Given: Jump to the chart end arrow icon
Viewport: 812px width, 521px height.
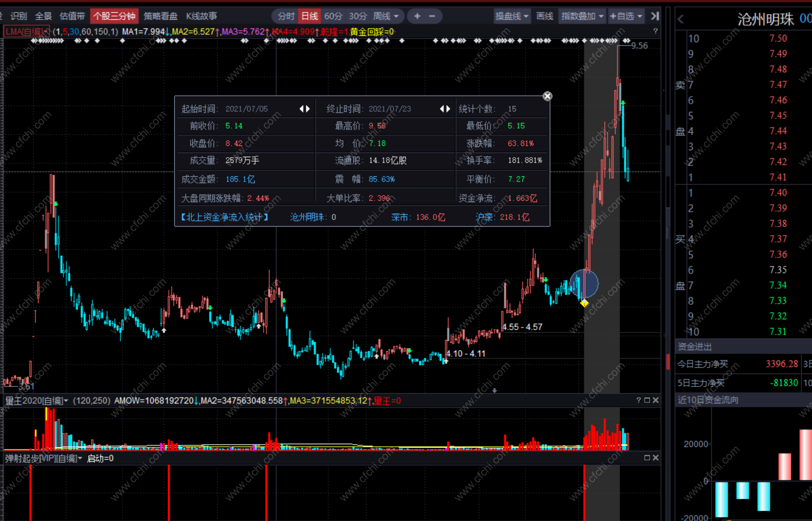Looking at the screenshot, I should click(x=655, y=16).
